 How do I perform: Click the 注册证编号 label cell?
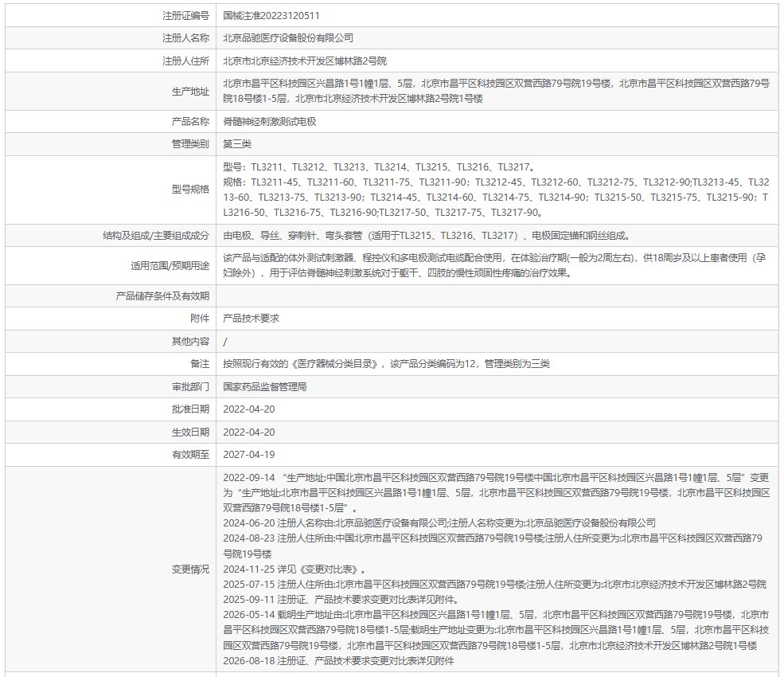[185, 15]
